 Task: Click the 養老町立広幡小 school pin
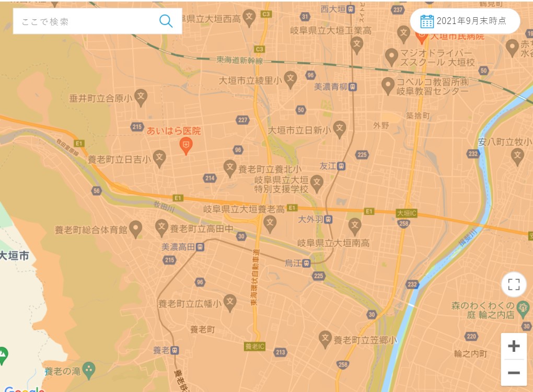click(230, 303)
